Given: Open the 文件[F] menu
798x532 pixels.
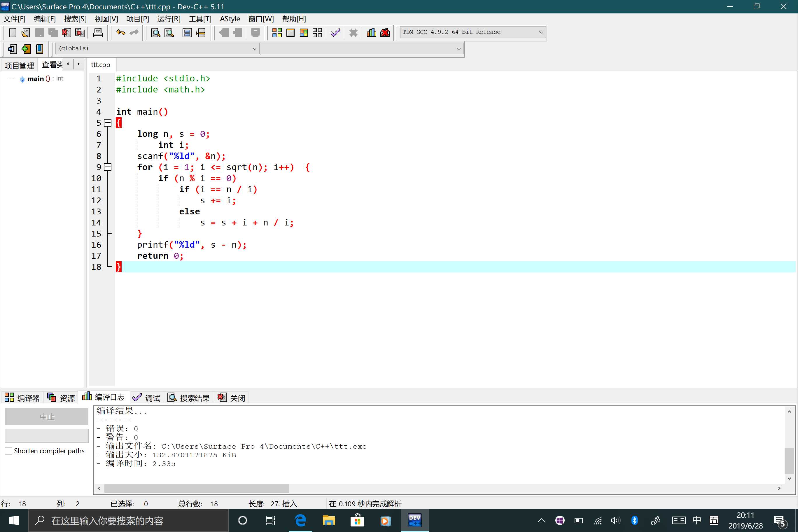Looking at the screenshot, I should click(14, 19).
